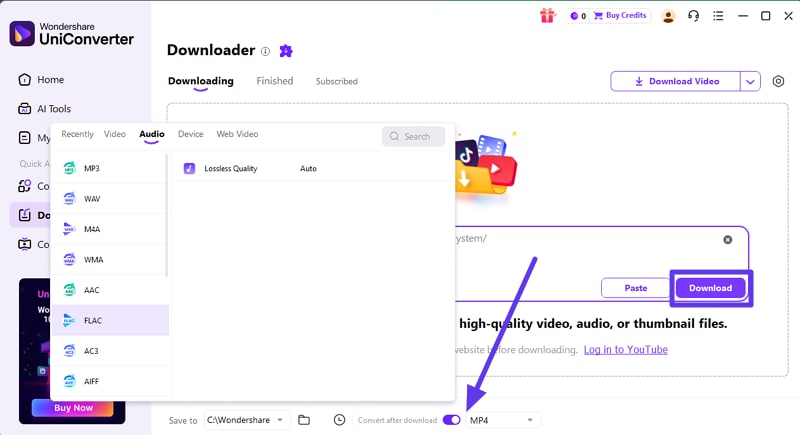Open the hamburger menu list icon
This screenshot has height=435, width=800.
click(x=718, y=16)
